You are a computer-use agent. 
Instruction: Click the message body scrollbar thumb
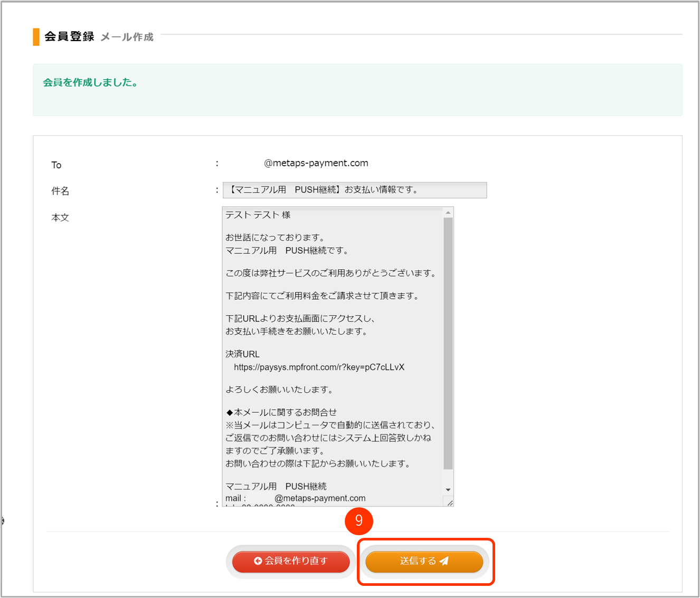pyautogui.click(x=448, y=343)
